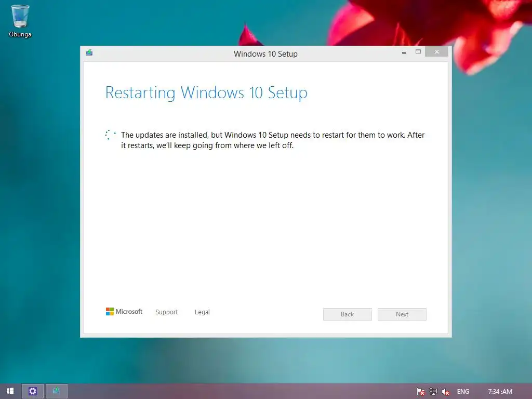Click the Microsoft logo in the setup window
This screenshot has height=399, width=532.
[124, 312]
